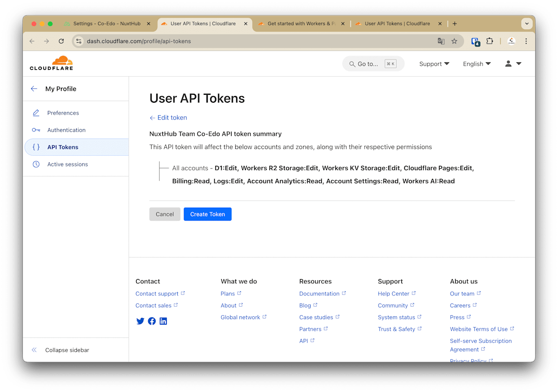The image size is (558, 392).
Task: Open the Trust & Safety link
Action: click(400, 329)
